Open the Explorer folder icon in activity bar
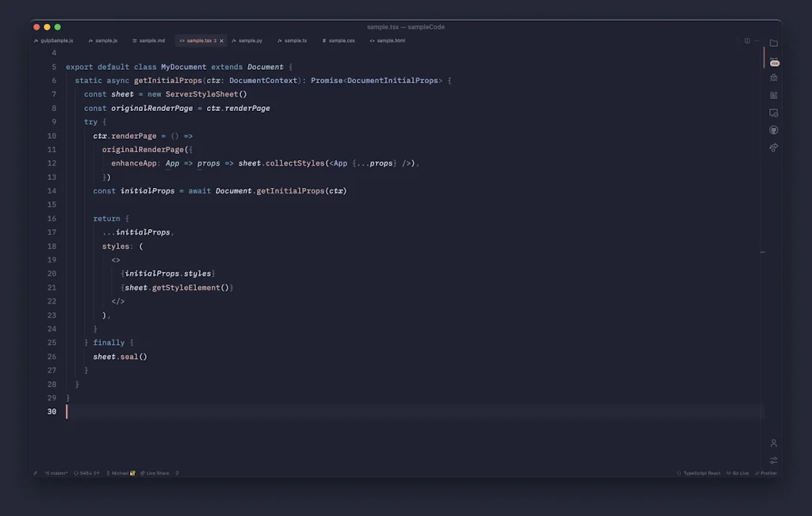This screenshot has height=516, width=812. (x=774, y=43)
